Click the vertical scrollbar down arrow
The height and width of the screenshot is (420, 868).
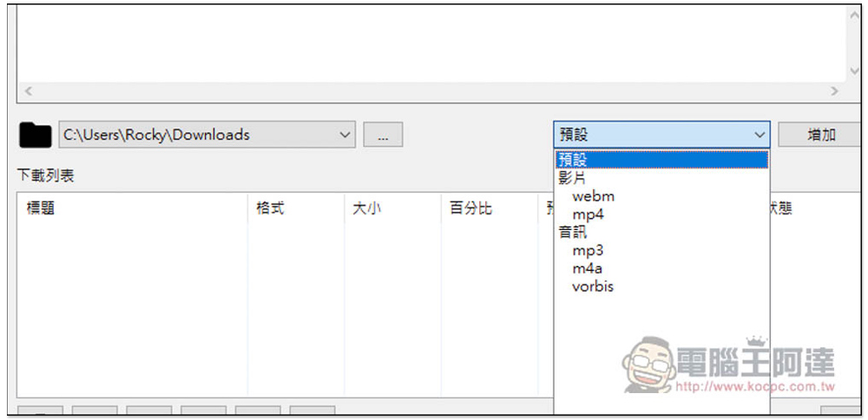pos(854,72)
